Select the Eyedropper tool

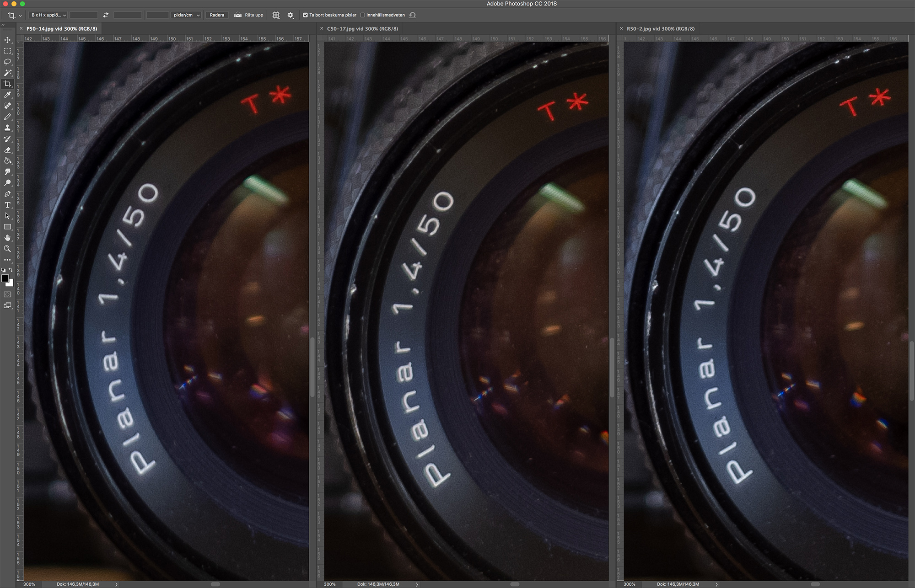point(7,95)
